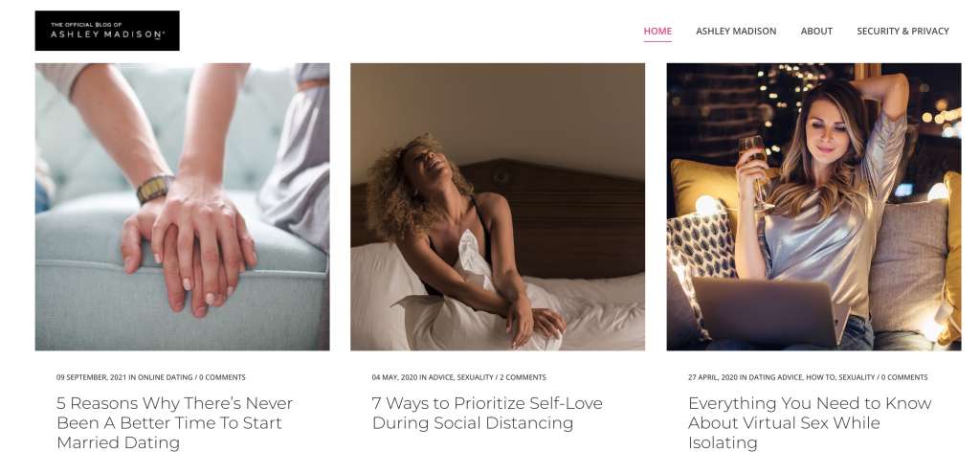This screenshot has height=474, width=980.
Task: Select the HOW TO category link
Action: [820, 377]
